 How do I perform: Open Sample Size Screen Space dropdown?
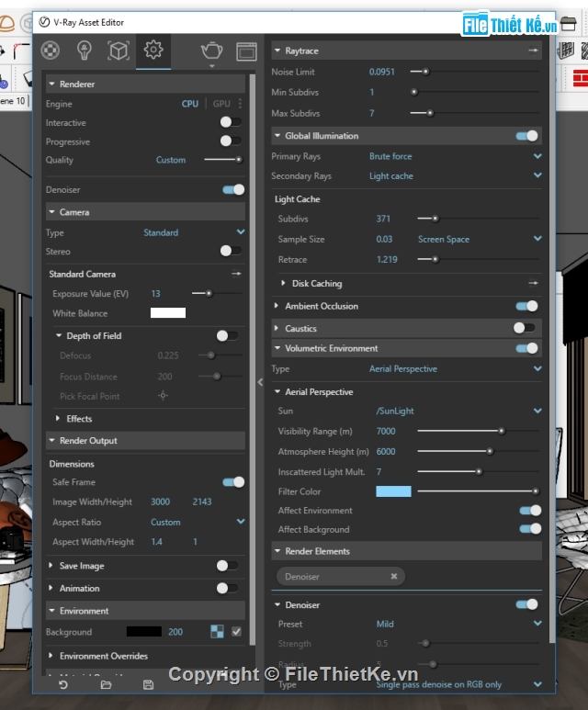tap(480, 239)
